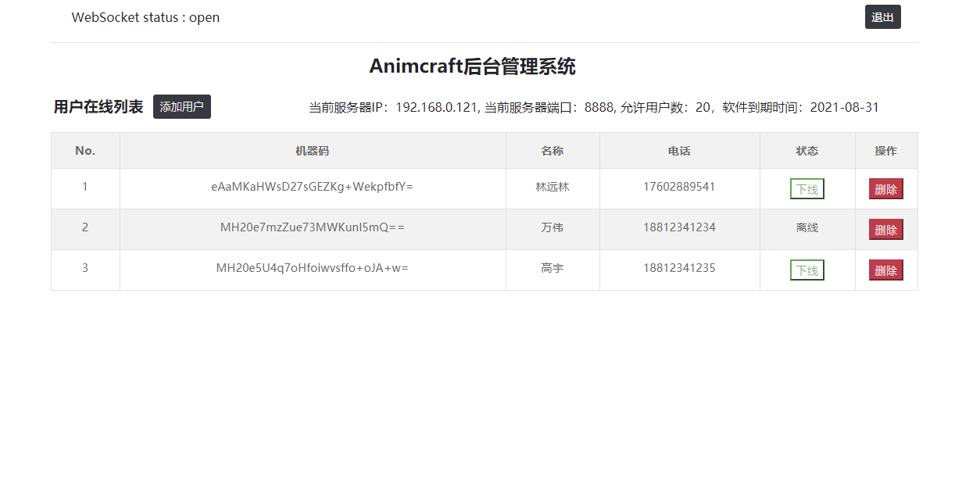This screenshot has width=980, height=504.
Task: Click the 状态 column header
Action: click(807, 150)
